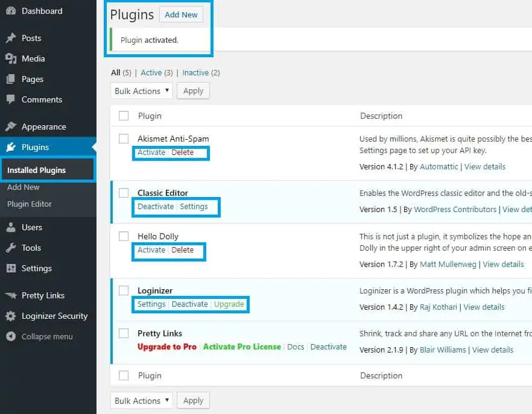The image size is (532, 414).
Task: Click the Appearance paintbrush icon
Action: click(11, 127)
